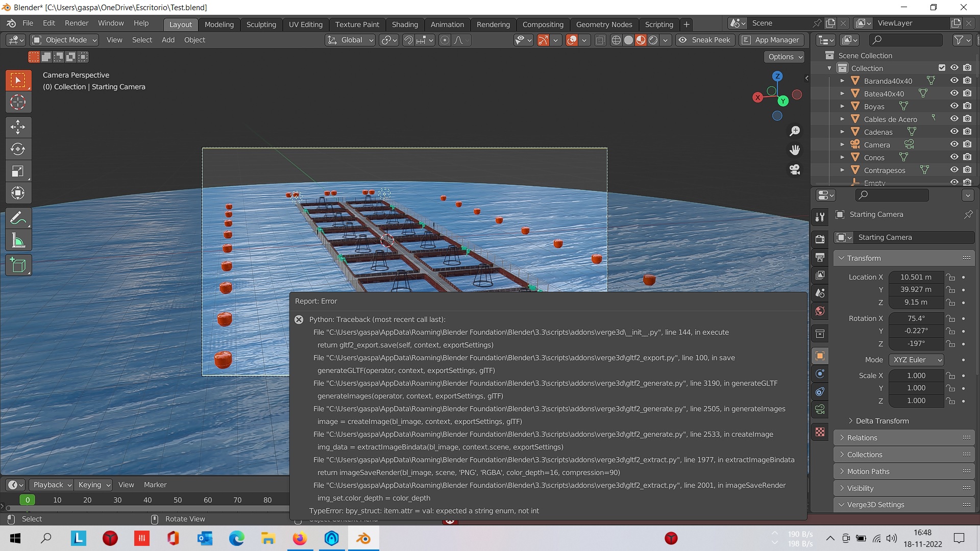Open the Scene properties tab
This screenshot has width=980, height=551.
(x=820, y=293)
